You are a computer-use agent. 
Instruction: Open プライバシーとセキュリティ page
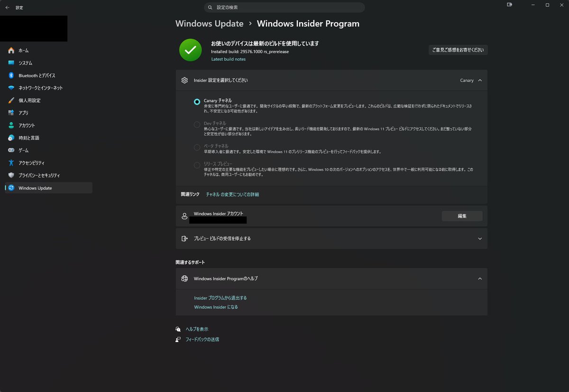coord(48,175)
